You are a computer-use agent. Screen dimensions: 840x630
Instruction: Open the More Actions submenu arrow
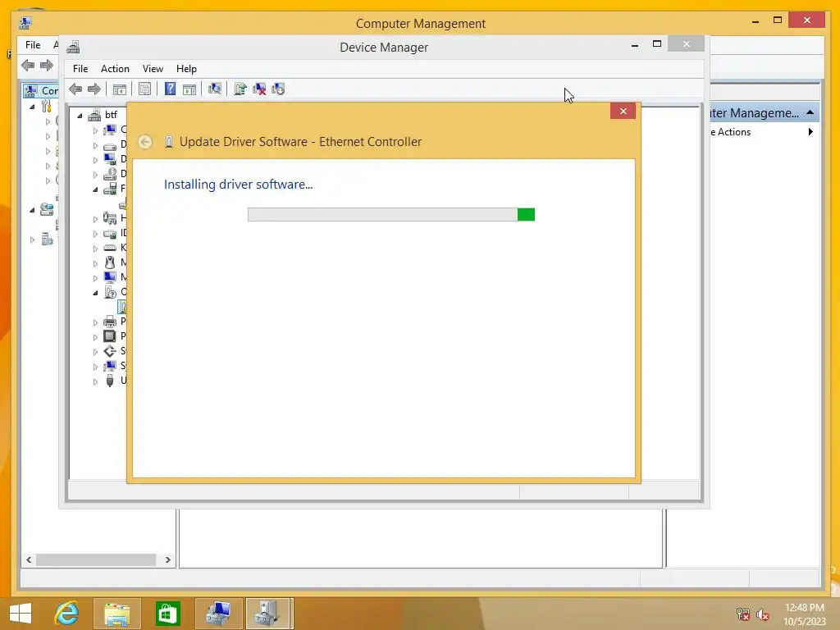[x=810, y=132]
